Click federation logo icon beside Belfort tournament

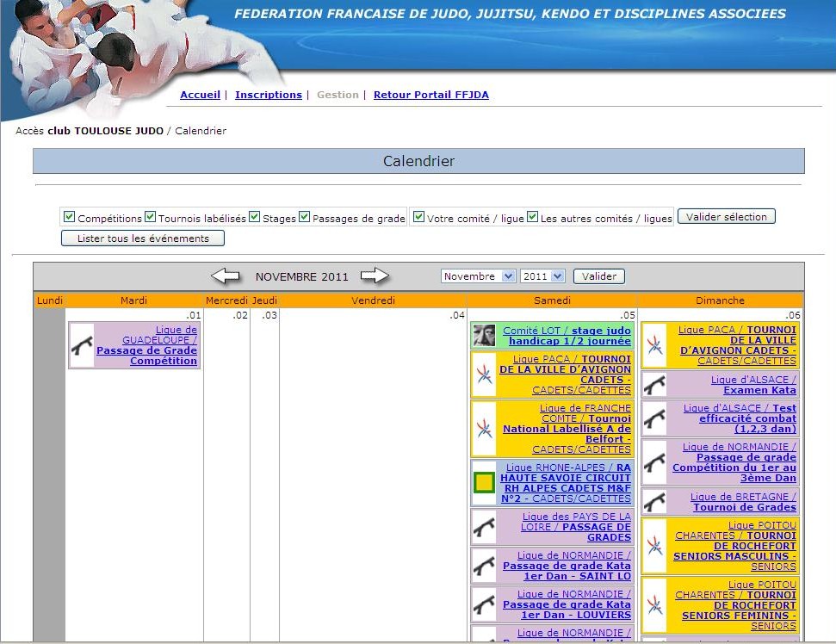(x=484, y=429)
